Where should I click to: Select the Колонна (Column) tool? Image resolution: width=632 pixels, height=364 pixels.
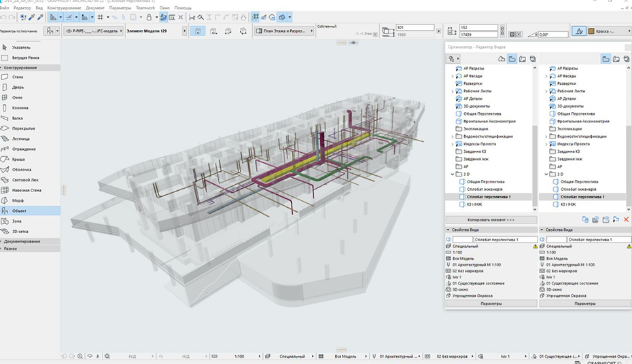(20, 107)
